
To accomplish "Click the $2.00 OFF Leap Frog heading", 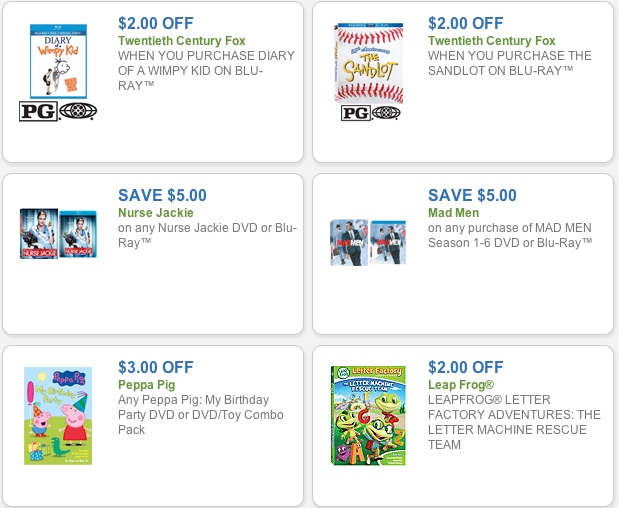I will [465, 367].
